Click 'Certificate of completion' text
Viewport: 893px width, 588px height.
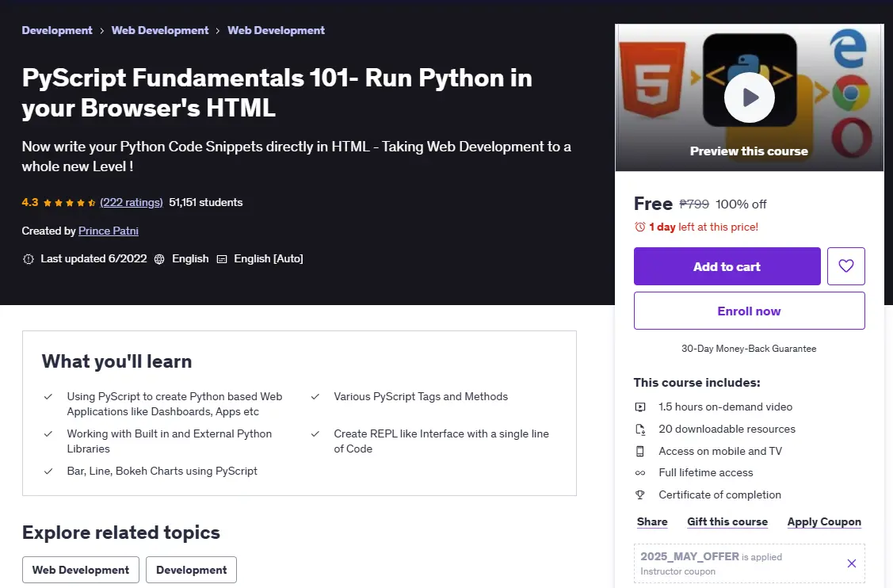pyautogui.click(x=719, y=495)
